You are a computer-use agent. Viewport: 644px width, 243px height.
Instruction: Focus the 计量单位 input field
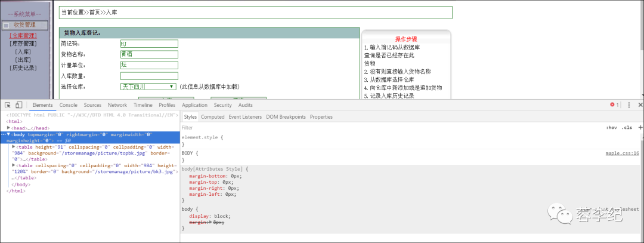tap(149, 65)
